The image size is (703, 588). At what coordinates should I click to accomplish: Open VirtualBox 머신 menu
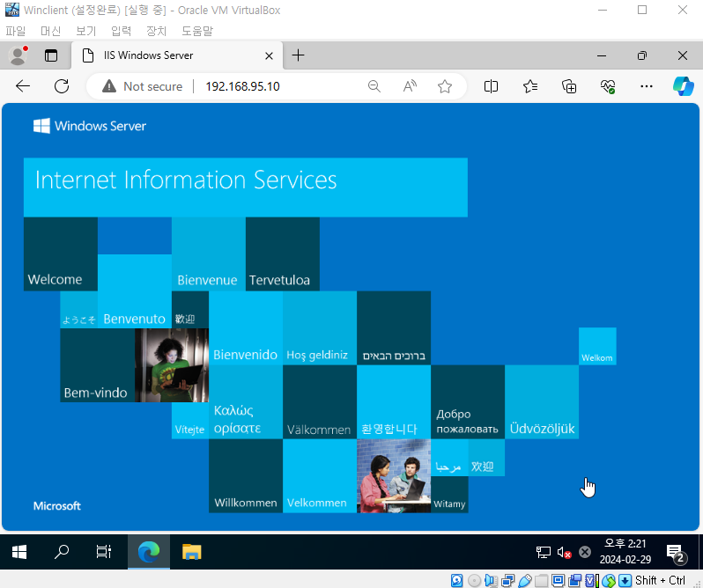[x=50, y=31]
